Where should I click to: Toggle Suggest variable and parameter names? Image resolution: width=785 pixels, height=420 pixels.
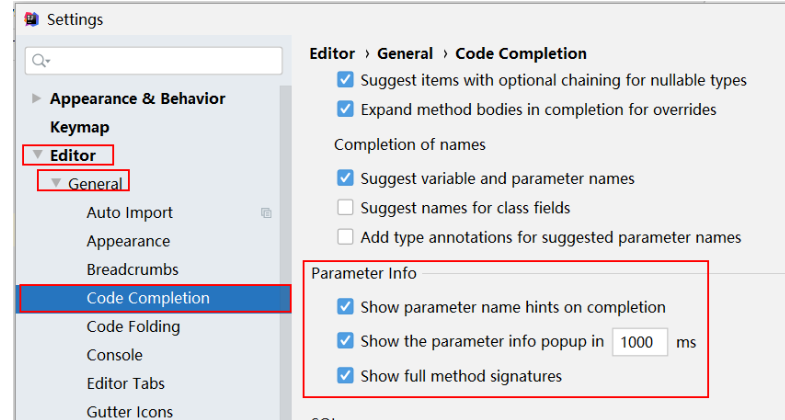(x=345, y=178)
